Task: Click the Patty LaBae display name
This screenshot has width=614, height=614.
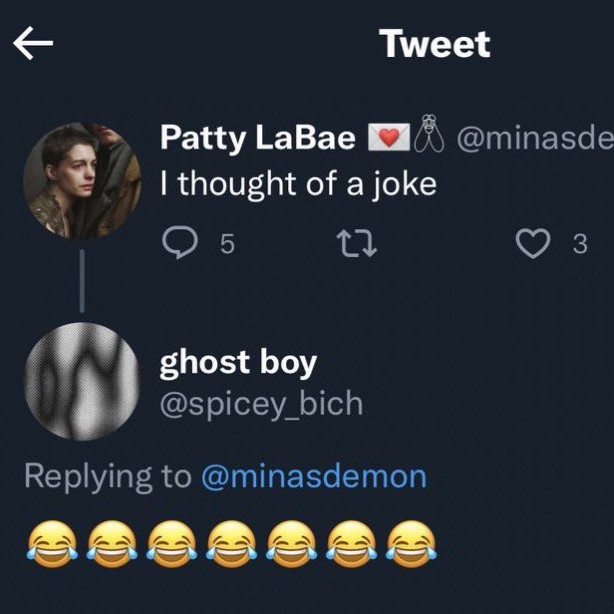Action: click(257, 139)
